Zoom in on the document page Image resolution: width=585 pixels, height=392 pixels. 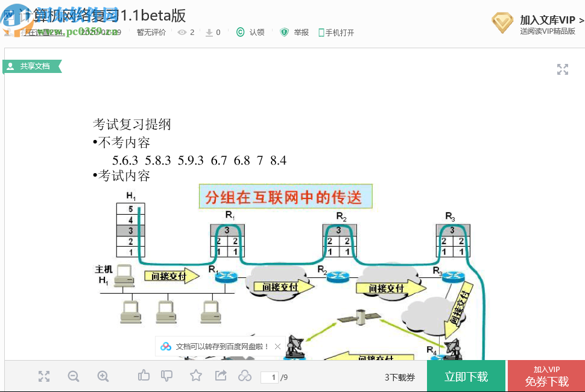(x=103, y=376)
